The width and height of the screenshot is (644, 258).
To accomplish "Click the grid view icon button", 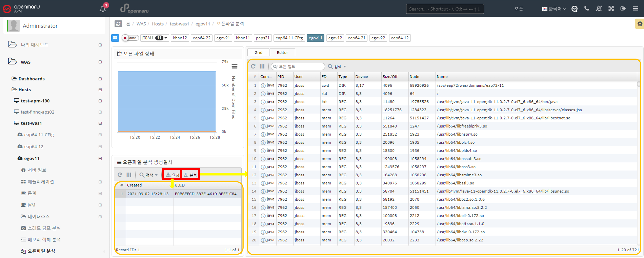I will (115, 38).
